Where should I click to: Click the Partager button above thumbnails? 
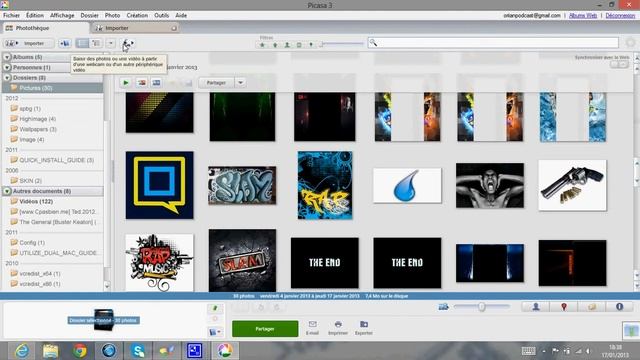click(x=216, y=83)
